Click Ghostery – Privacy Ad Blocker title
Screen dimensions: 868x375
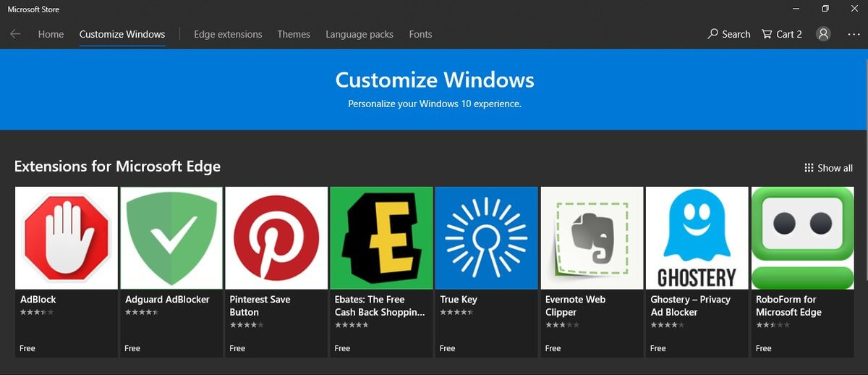pyautogui.click(x=690, y=306)
